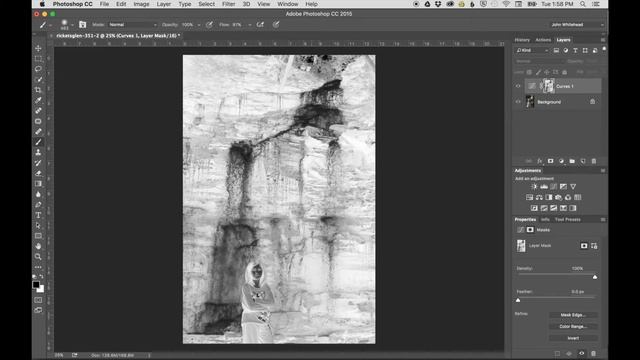This screenshot has height=360, width=640.
Task: Open the Properties panel menu
Action: pos(603,220)
